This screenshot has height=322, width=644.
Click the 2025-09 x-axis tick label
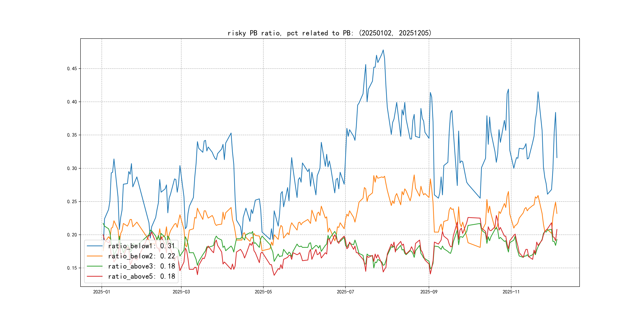click(x=429, y=292)
